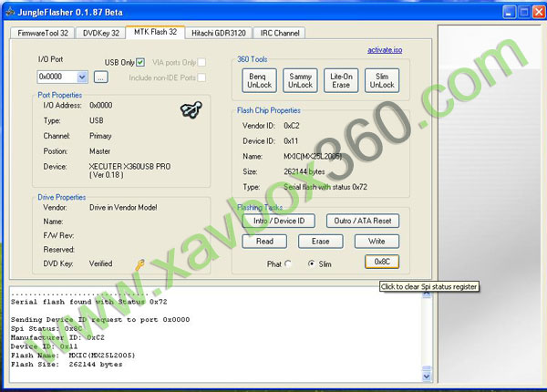Click the Sammy UnLock button

[x=300, y=80]
